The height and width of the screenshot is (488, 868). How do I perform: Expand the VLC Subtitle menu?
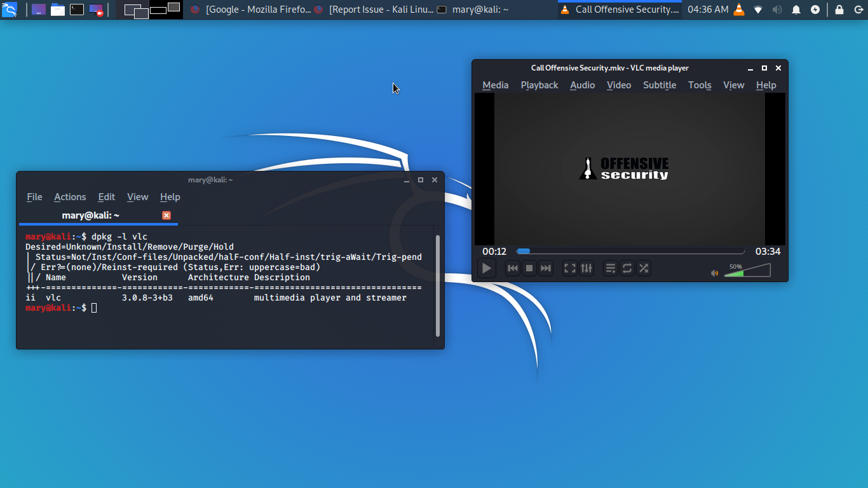659,85
